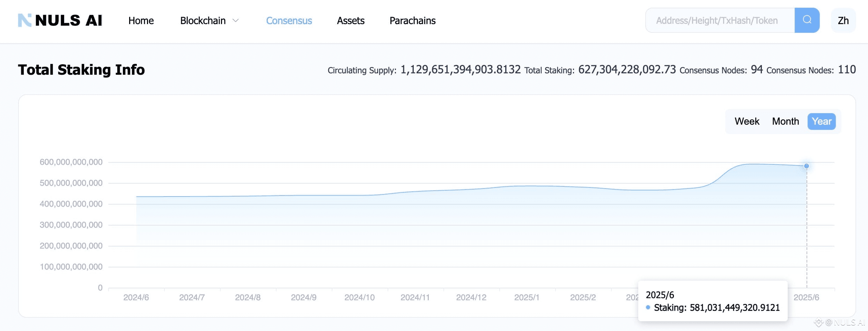Click the 2025/2 x-axis label
Screen dimensions: 868x331
click(x=583, y=297)
